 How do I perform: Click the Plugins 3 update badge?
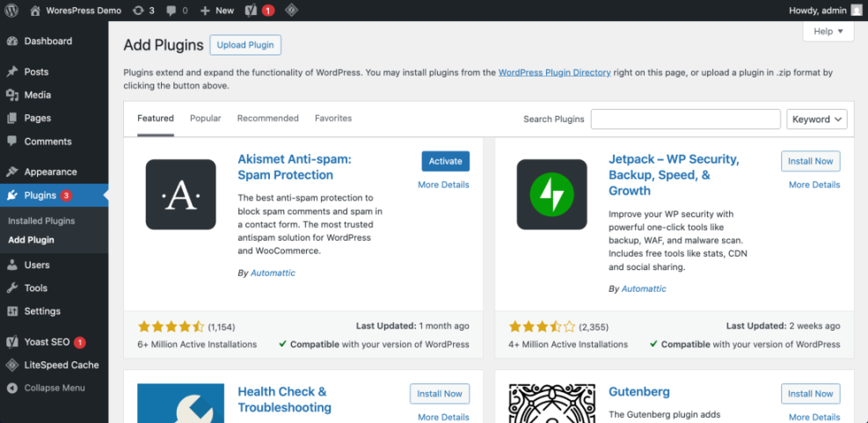[67, 195]
